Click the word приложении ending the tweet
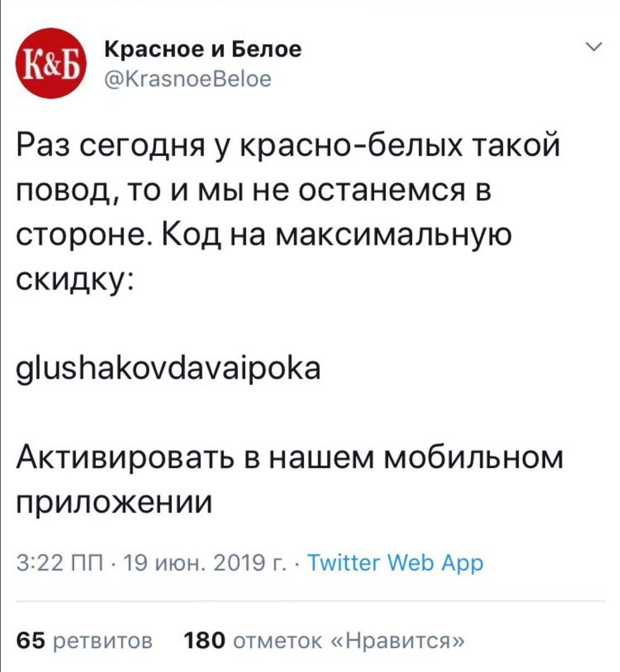620x672 pixels. click(114, 502)
